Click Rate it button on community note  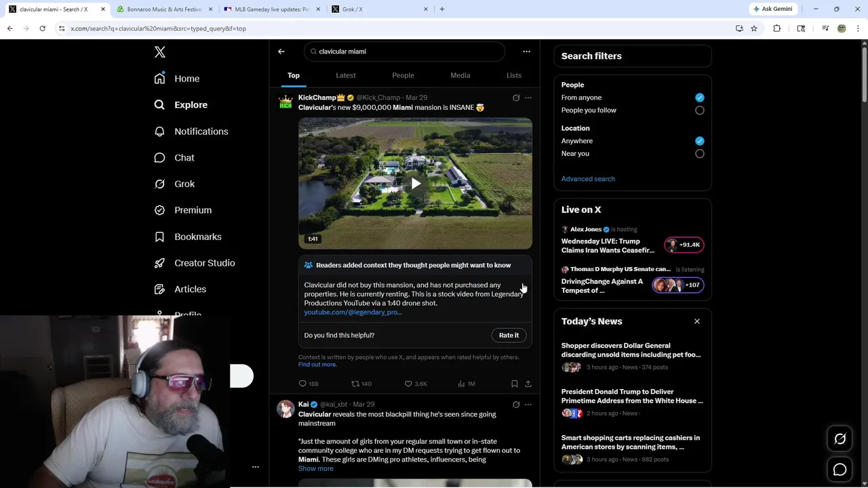click(x=509, y=335)
